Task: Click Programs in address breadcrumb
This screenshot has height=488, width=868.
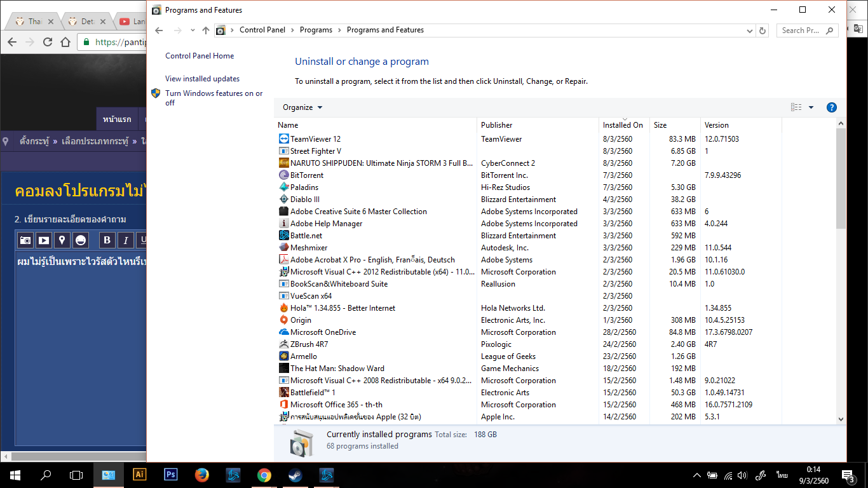Action: point(316,30)
